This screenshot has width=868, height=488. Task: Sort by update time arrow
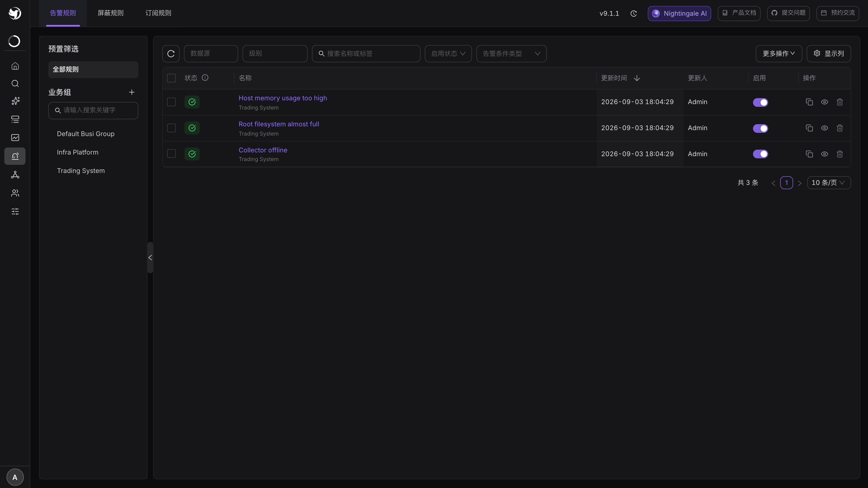(x=637, y=78)
